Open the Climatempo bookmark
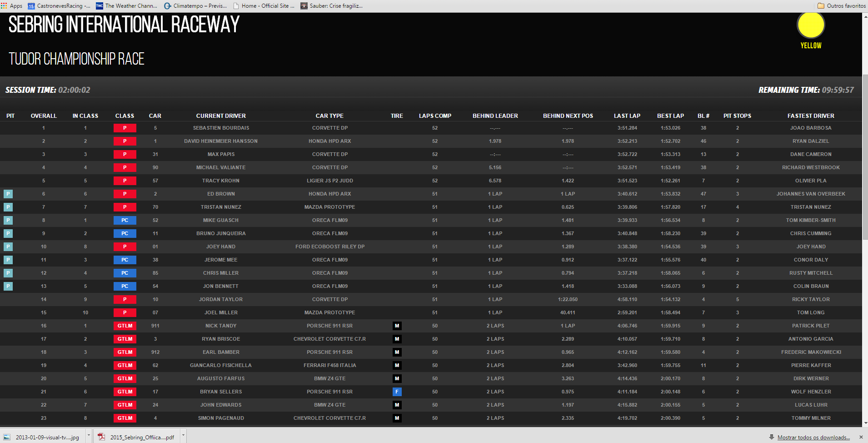 [x=195, y=6]
